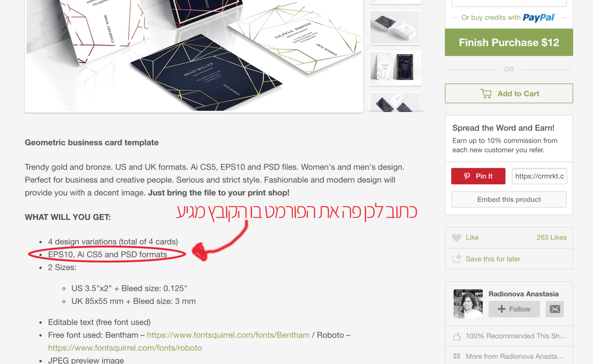Open the Radionova Anastasia shop name link
Image resolution: width=593 pixels, height=364 pixels.
524,294
